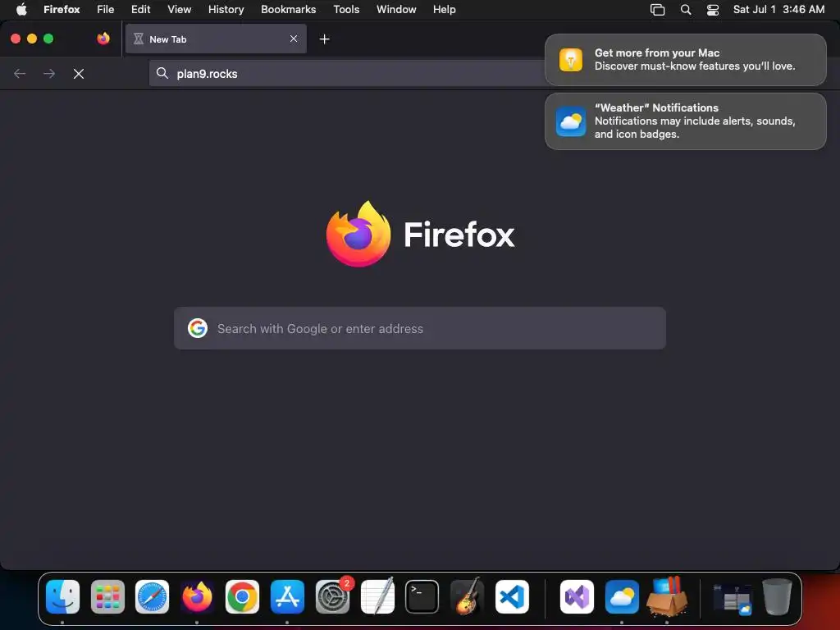Open the View menu
Screen dimensions: 840x630
(180, 9)
